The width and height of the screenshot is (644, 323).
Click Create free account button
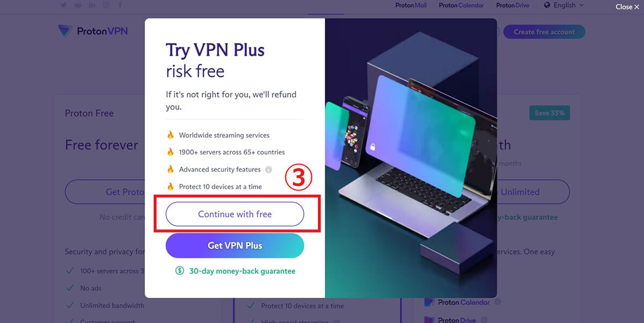click(x=544, y=32)
